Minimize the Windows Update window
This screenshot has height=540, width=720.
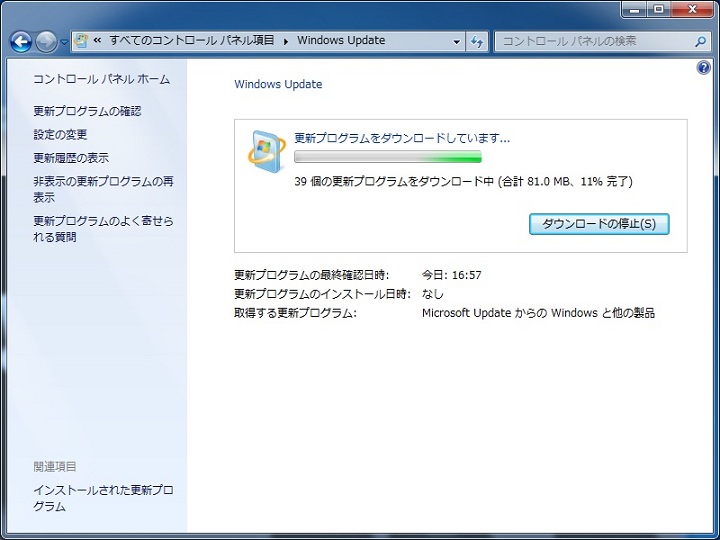tap(636, 9)
